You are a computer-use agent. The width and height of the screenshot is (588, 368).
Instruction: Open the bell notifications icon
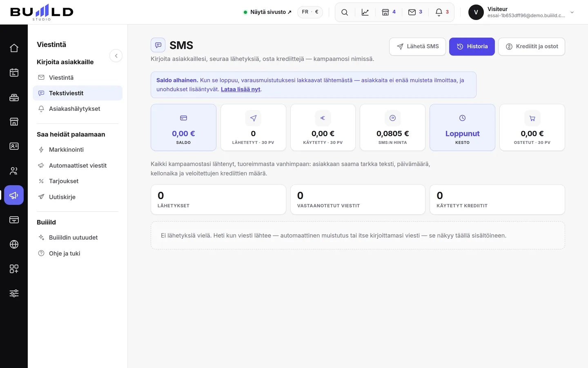[442, 12]
